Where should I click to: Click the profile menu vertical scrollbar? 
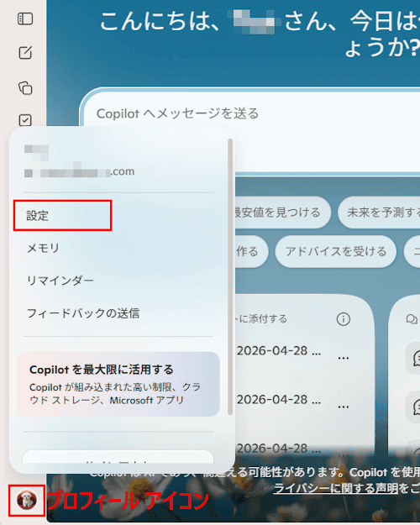(230, 277)
